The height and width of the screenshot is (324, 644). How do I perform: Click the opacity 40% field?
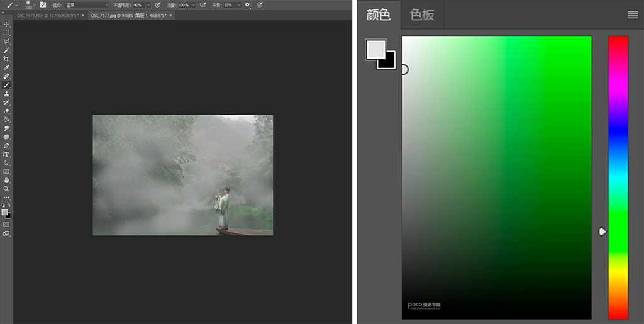pyautogui.click(x=138, y=5)
